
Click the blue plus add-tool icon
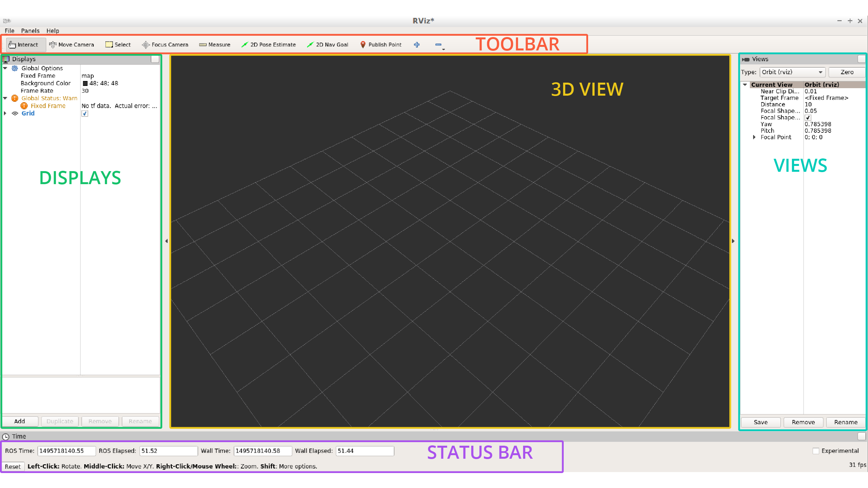(417, 45)
